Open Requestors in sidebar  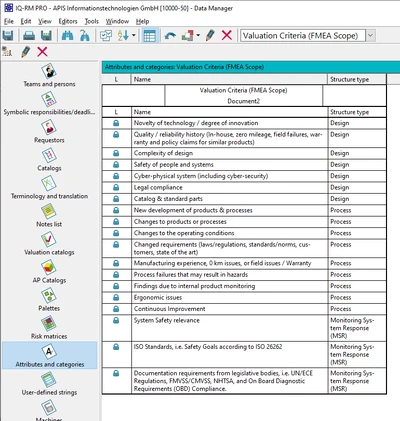(x=49, y=132)
